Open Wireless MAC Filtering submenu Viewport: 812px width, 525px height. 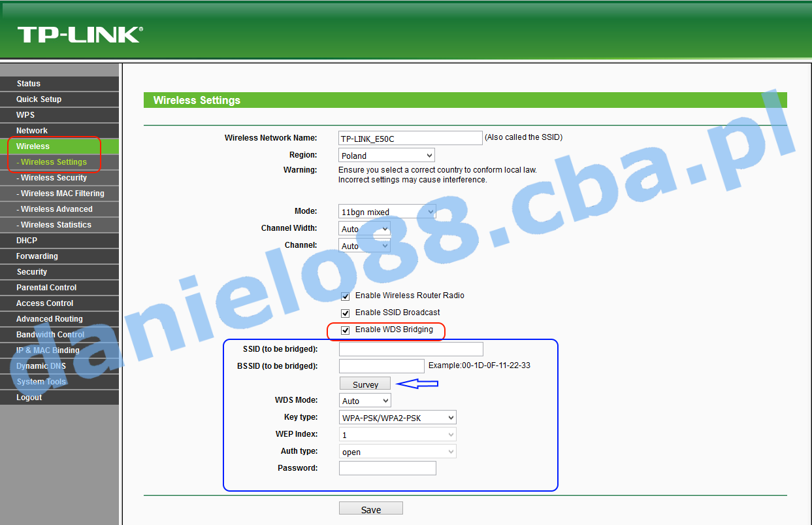click(x=59, y=194)
